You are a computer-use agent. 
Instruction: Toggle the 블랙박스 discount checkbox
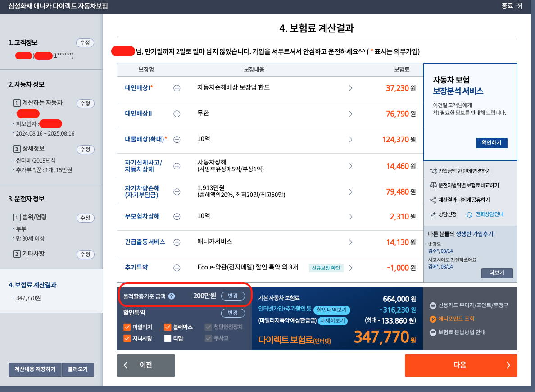(167, 327)
